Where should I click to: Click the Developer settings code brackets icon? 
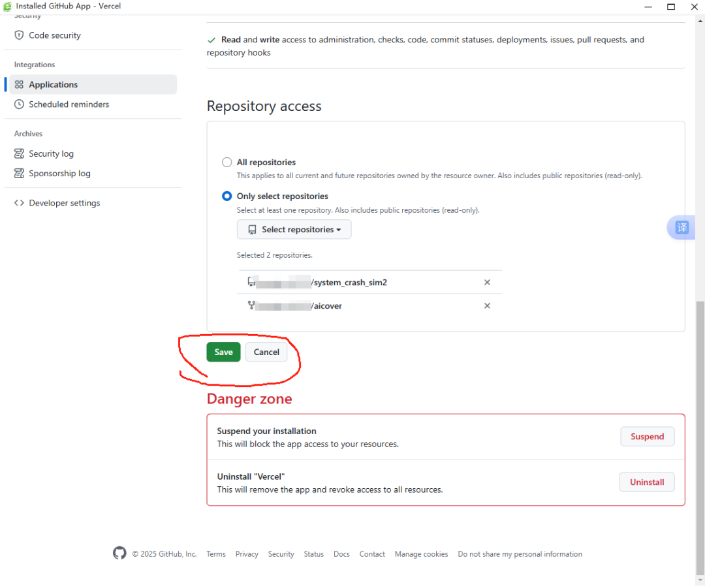tap(19, 203)
